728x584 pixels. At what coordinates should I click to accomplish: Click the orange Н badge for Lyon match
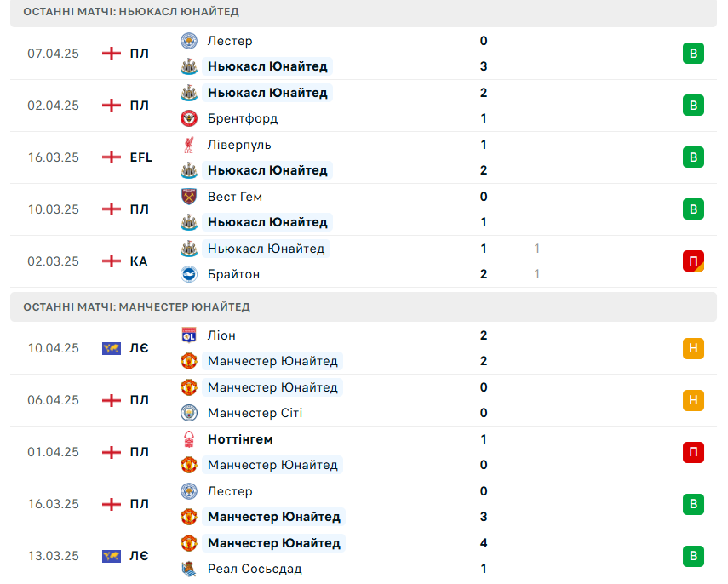click(693, 348)
